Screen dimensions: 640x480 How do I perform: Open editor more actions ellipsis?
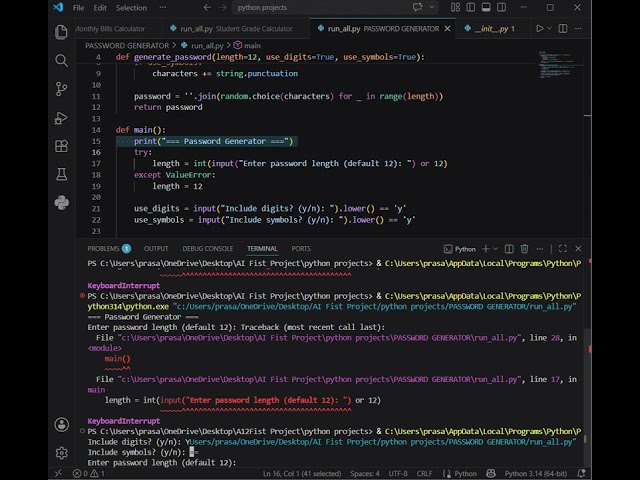[x=578, y=29]
